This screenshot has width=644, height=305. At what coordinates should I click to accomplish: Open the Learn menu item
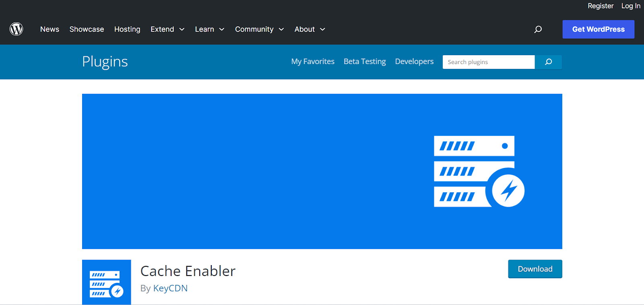point(204,29)
